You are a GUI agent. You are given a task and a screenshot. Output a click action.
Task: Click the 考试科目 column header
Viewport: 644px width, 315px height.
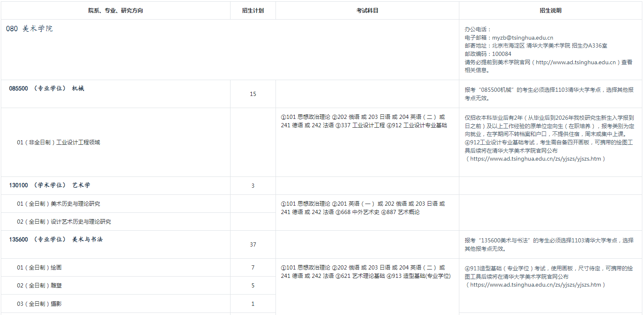pos(367,10)
